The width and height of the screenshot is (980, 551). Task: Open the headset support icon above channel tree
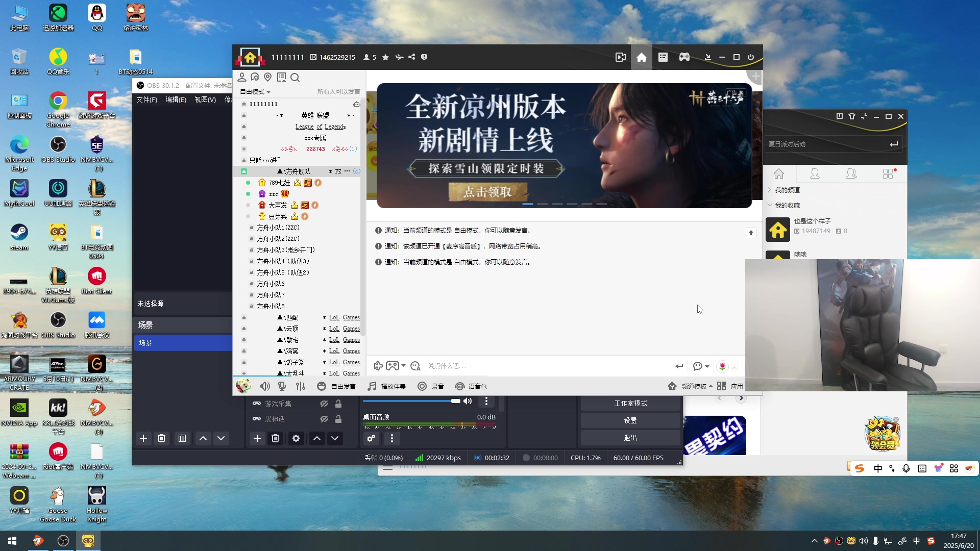tap(255, 77)
